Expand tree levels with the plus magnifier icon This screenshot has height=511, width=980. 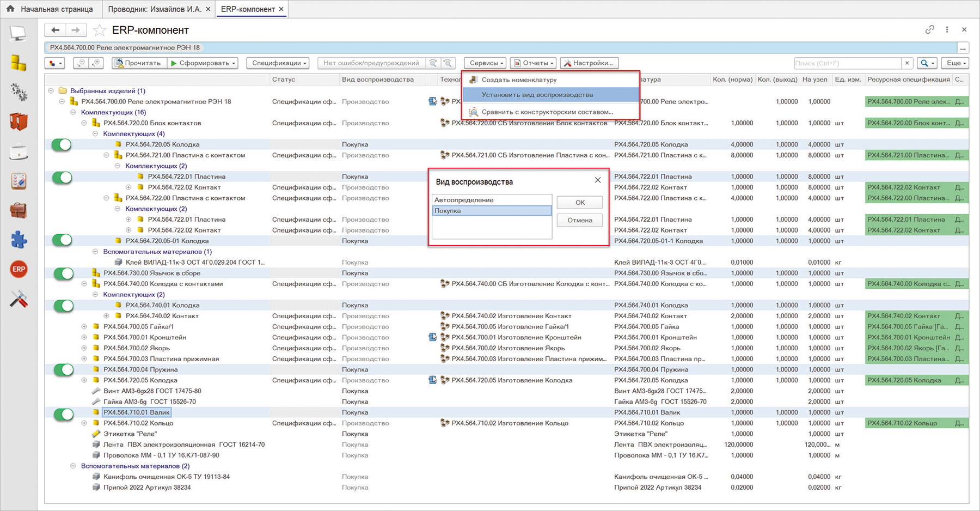tap(96, 63)
